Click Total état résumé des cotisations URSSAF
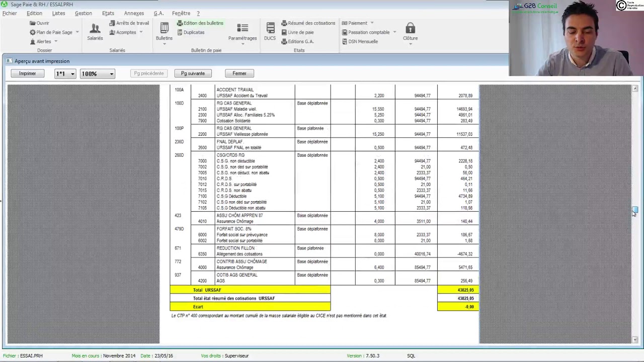The height and width of the screenshot is (362, 644). point(234,299)
